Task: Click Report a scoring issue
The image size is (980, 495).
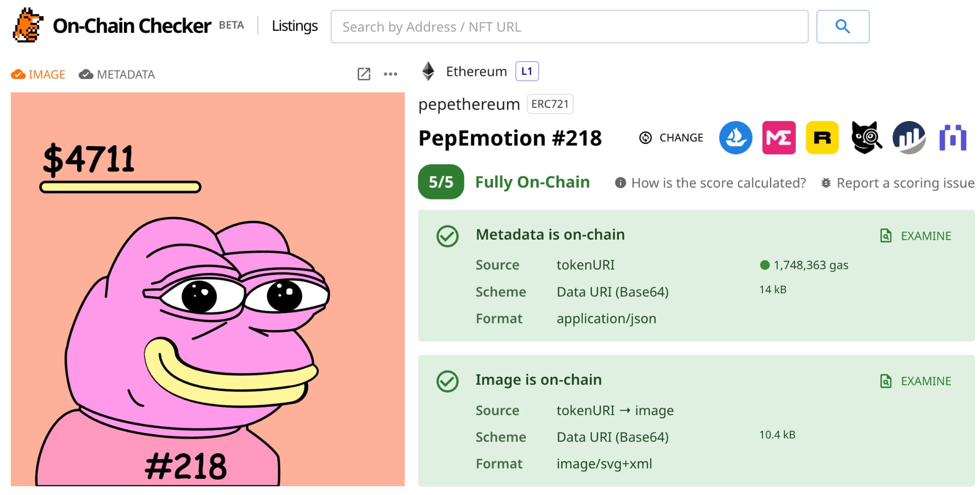Action: pyautogui.click(x=898, y=183)
